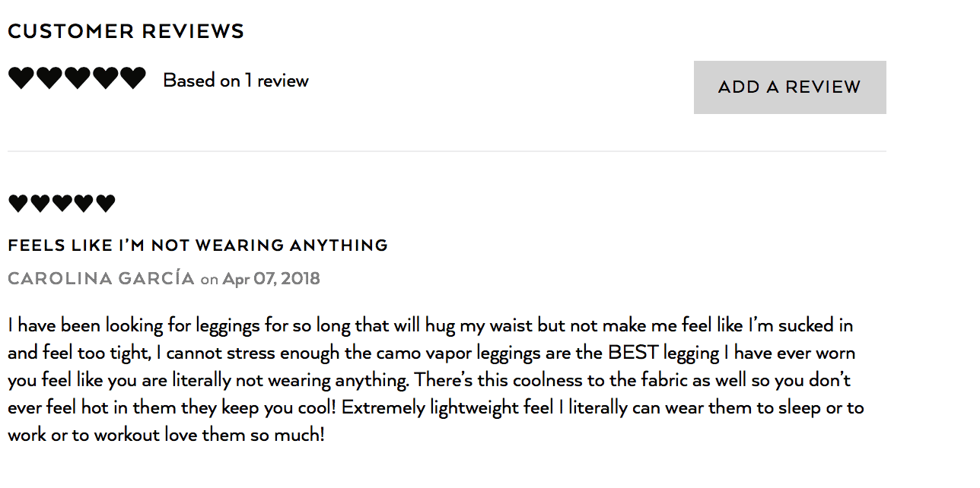Click second heart in overall rating summary
The height and width of the screenshot is (488, 980).
[49, 78]
